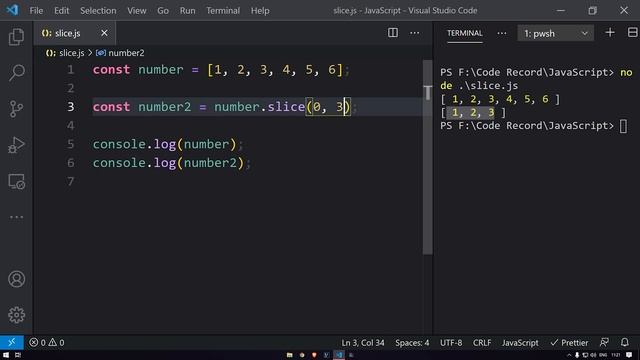This screenshot has width=640, height=360.
Task: Click '[ 1, 2, 3, 4, 5, 6 ]' terminal output
Action: point(500,99)
